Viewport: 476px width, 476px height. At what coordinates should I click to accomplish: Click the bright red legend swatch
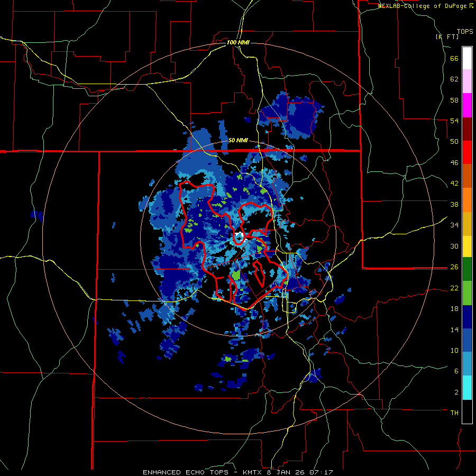[x=467, y=152]
